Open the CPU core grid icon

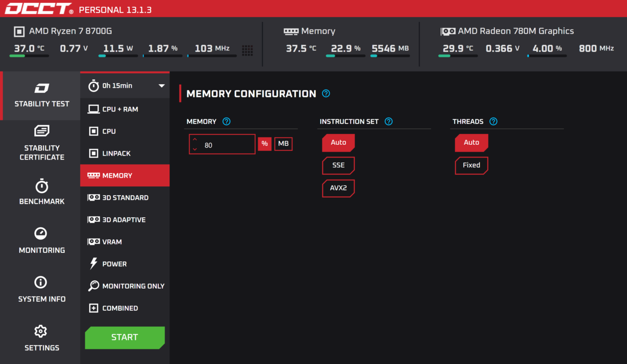click(x=247, y=49)
